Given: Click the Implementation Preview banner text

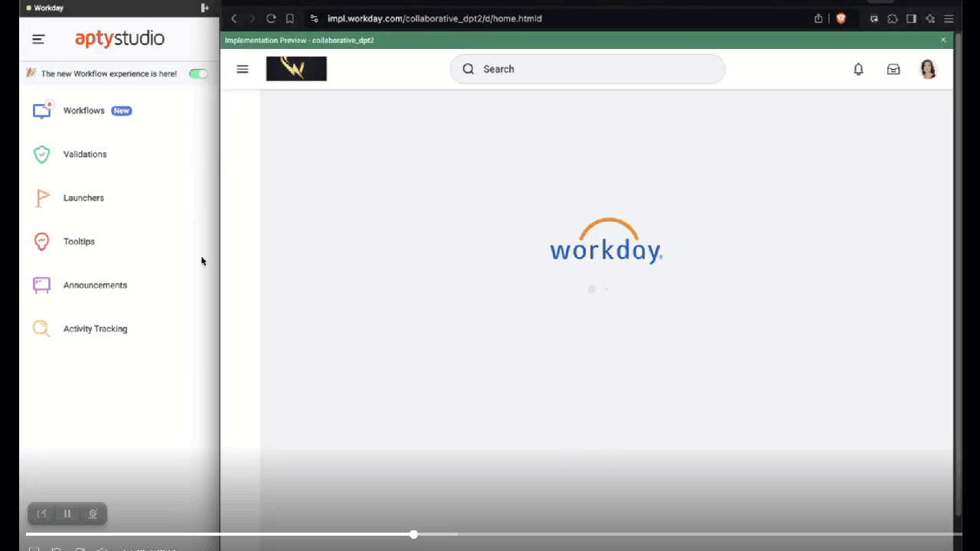Looking at the screenshot, I should tap(299, 40).
